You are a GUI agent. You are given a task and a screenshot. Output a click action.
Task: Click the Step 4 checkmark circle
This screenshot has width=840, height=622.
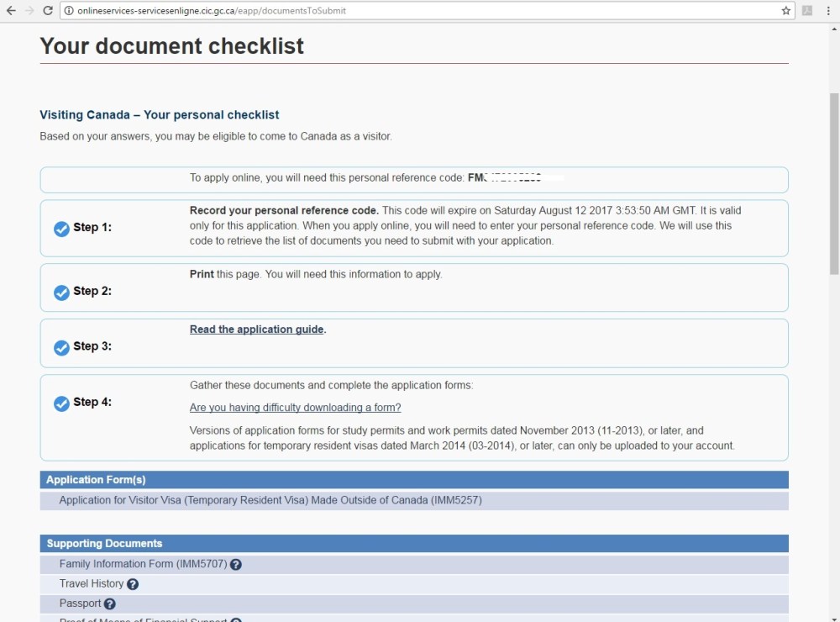point(61,403)
